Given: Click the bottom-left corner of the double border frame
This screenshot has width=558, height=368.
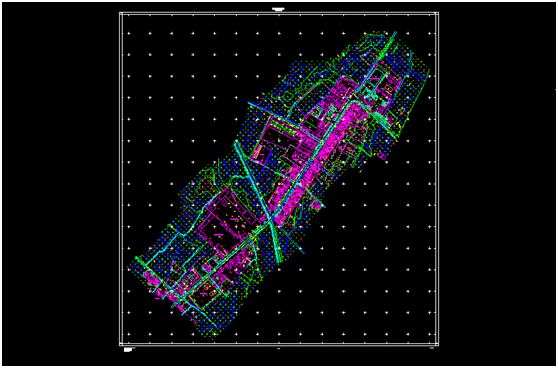Looking at the screenshot, I should [x=120, y=345].
